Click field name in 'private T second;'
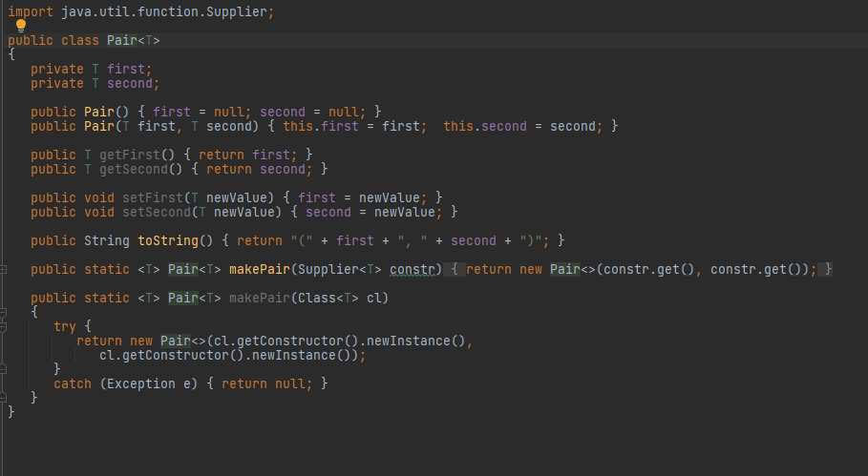Viewport: 868px width, 476px height. coord(130,84)
